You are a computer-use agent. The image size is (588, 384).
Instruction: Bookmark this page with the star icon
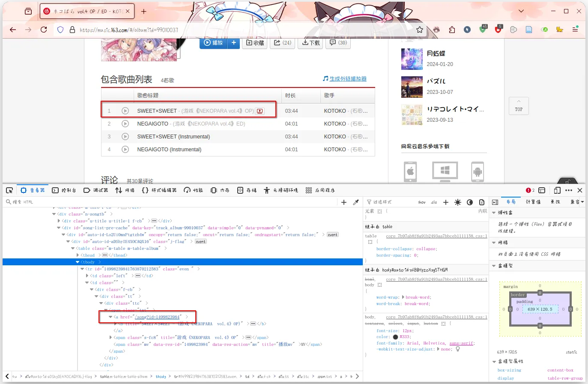coord(420,30)
